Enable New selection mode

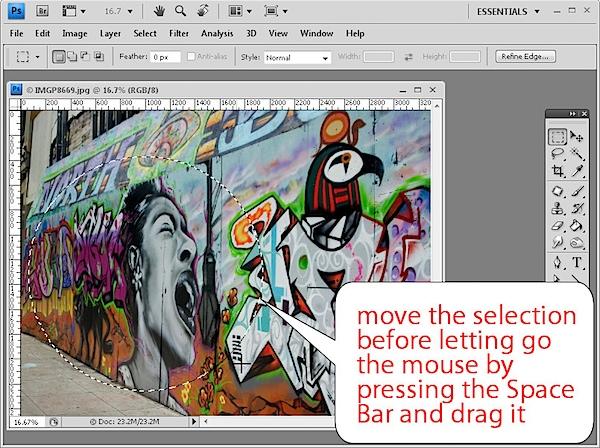pyautogui.click(x=59, y=57)
